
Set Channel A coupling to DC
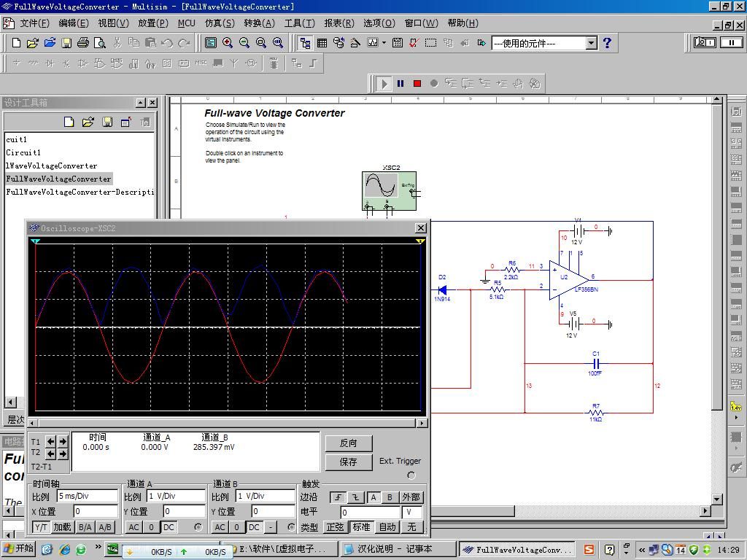tap(169, 527)
